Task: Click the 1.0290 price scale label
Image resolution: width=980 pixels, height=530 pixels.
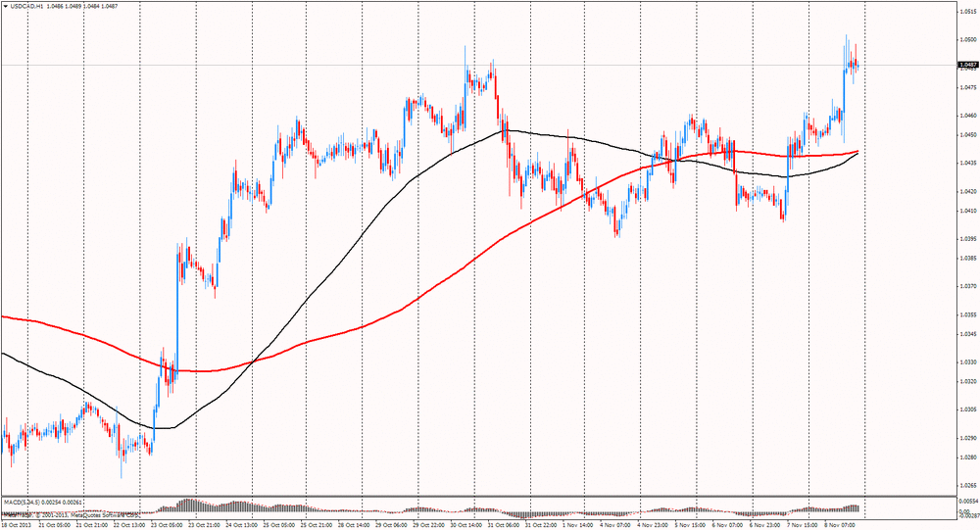Action: click(969, 438)
